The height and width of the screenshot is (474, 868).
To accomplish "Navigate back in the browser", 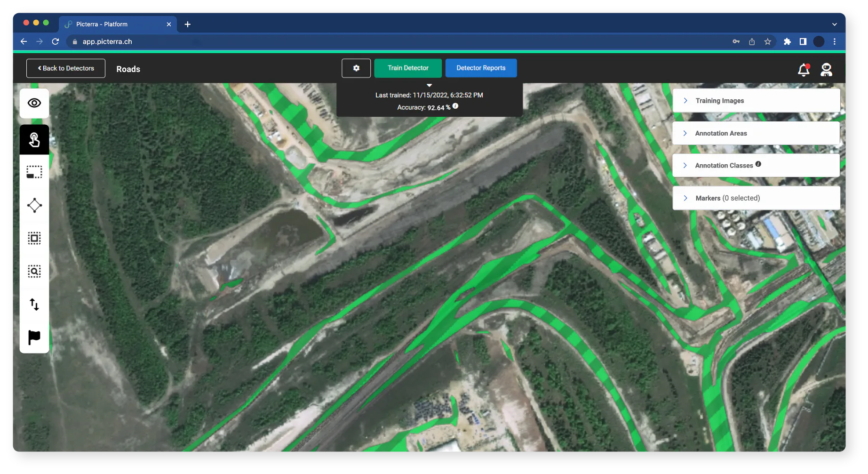I will [x=24, y=41].
